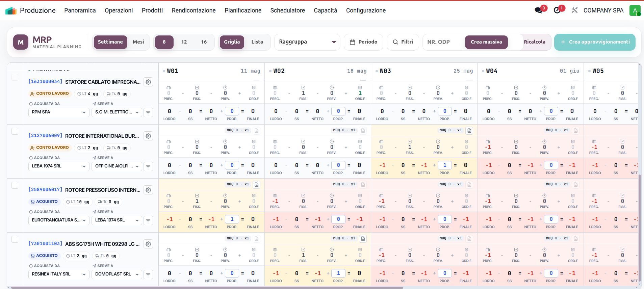This screenshot has width=644, height=289.
Task: Edit PROP. field in W03 ROTORE INTERNATIONAL
Action: pyautogui.click(x=445, y=165)
